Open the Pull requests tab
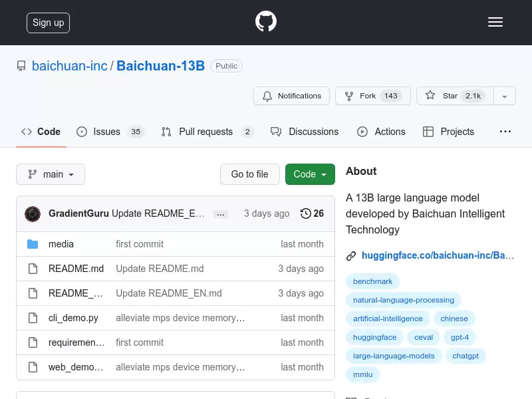The width and height of the screenshot is (532, 399). (x=207, y=132)
